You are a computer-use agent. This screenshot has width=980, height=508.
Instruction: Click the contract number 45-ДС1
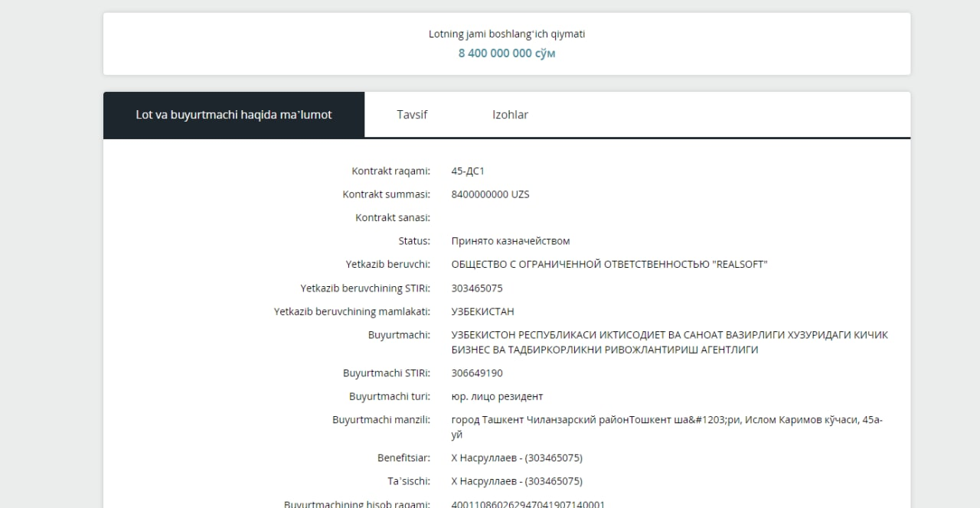pos(468,171)
